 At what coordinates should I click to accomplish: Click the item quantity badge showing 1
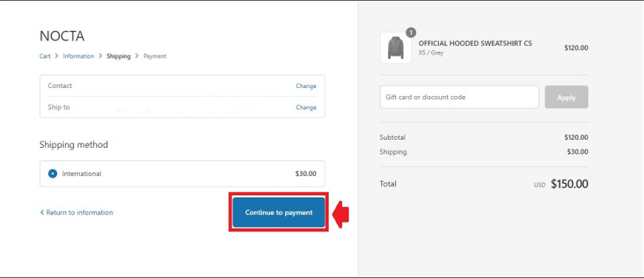(411, 33)
